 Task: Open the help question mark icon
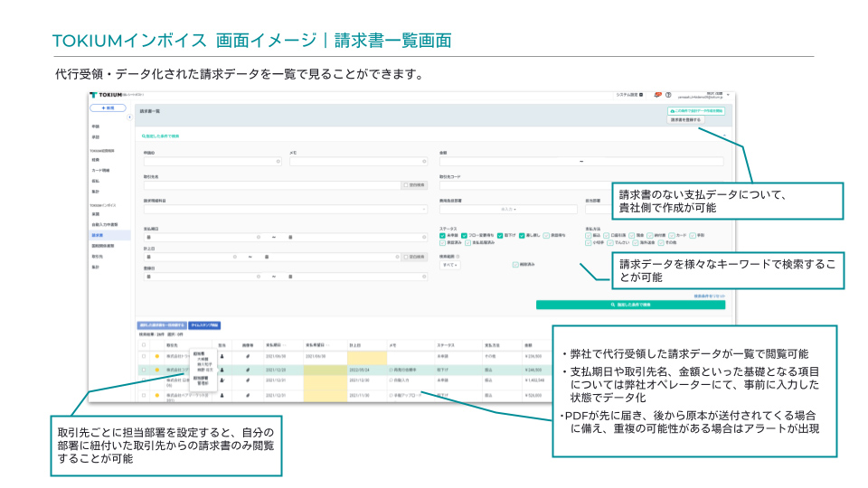click(668, 95)
